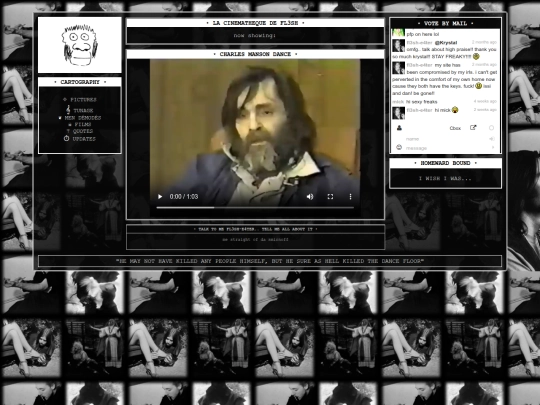Click the message input field in the chatbox
Screen dimensions: 540x405
(x=447, y=148)
